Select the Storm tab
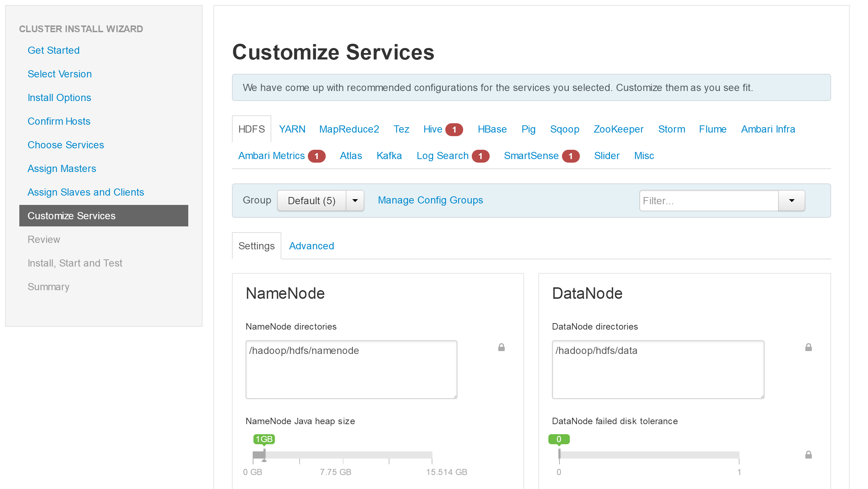The image size is (868, 489). click(671, 129)
